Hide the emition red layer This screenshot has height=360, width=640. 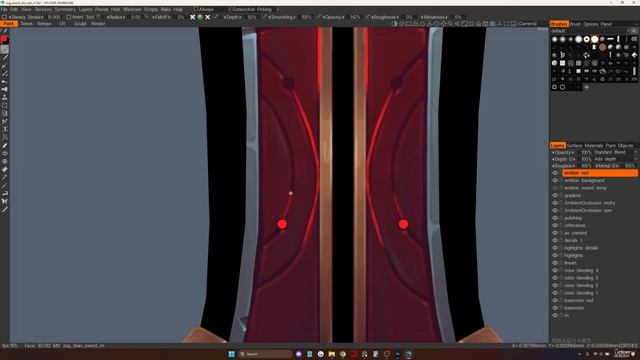555,173
